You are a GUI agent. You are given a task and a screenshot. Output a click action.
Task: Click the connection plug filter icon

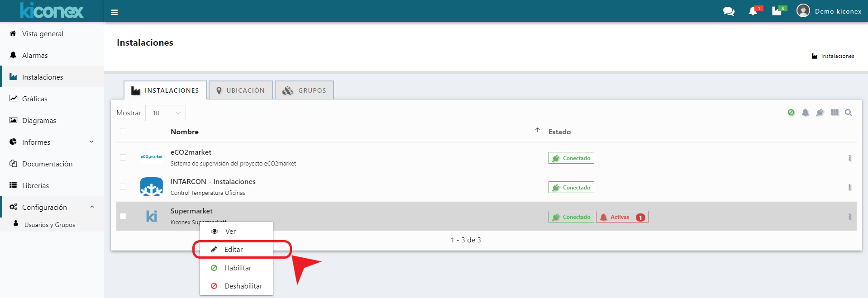point(820,113)
